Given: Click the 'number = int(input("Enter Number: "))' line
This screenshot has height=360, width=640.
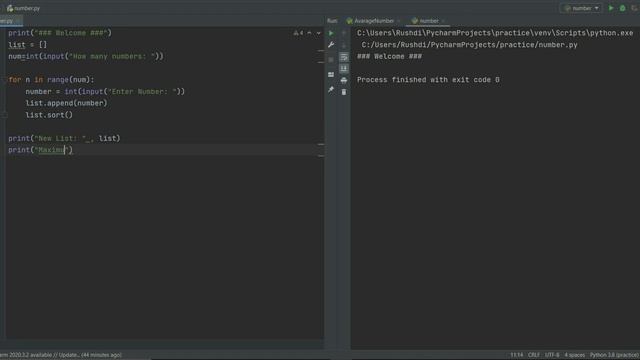Looking at the screenshot, I should click(105, 92).
